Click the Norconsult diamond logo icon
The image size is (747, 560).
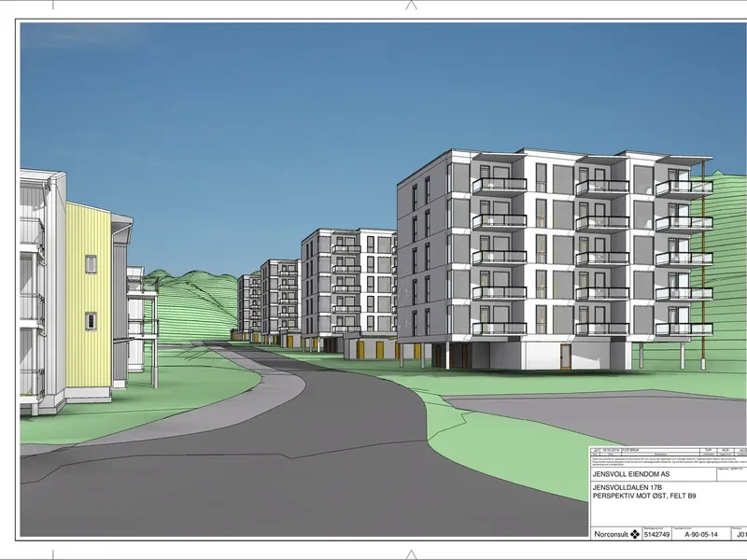click(x=635, y=534)
